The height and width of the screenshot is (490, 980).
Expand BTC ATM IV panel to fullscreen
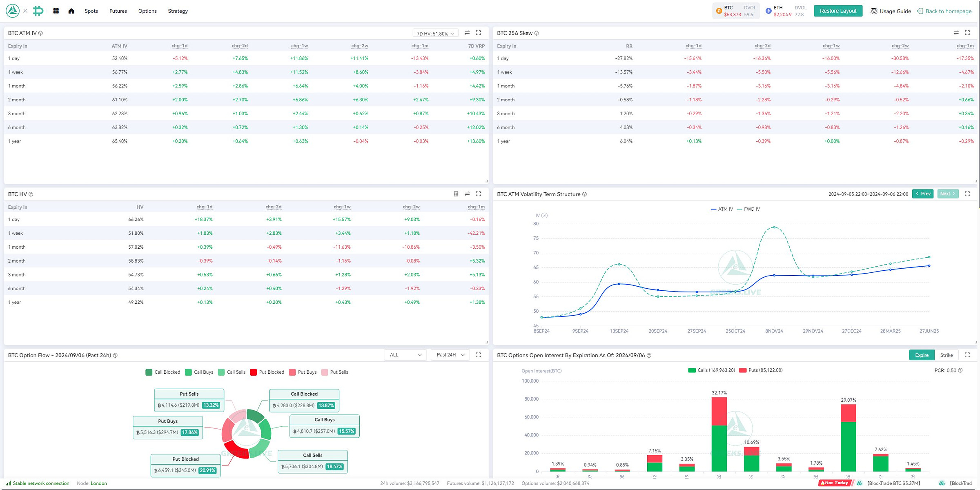pos(478,33)
